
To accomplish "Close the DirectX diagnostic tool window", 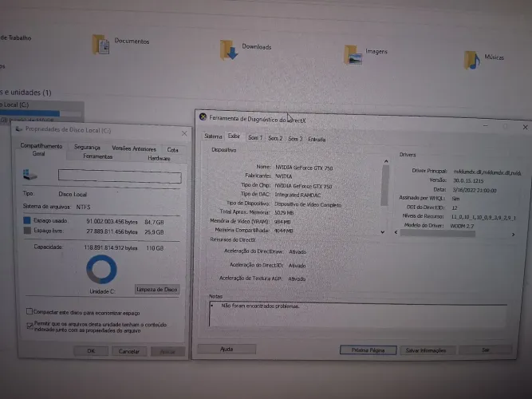I will (x=525, y=127).
